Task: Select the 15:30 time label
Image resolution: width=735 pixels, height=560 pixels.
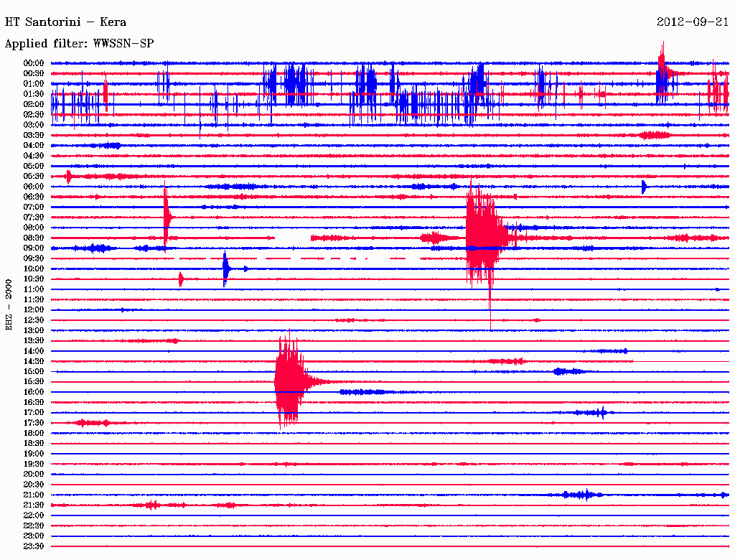Action: click(34, 382)
